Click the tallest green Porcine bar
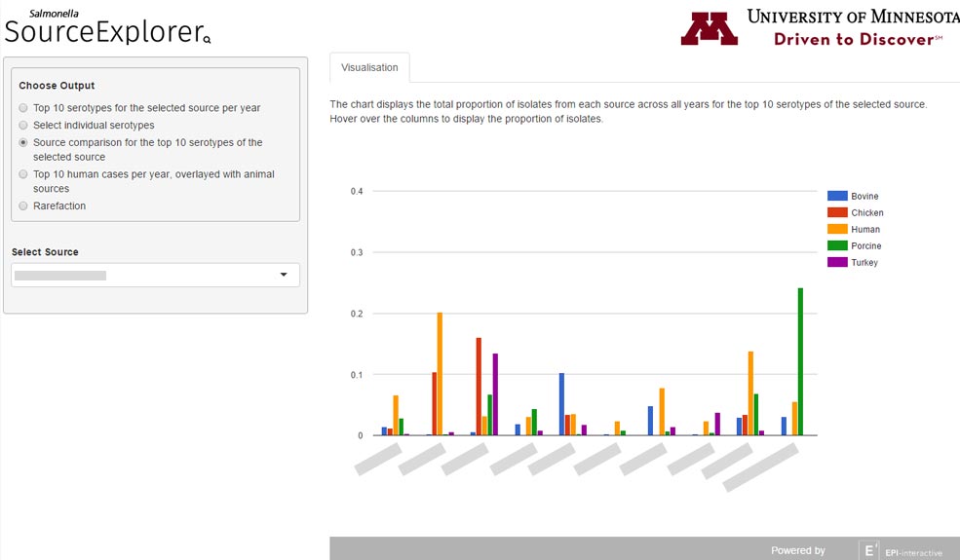960x560 pixels. [x=800, y=361]
